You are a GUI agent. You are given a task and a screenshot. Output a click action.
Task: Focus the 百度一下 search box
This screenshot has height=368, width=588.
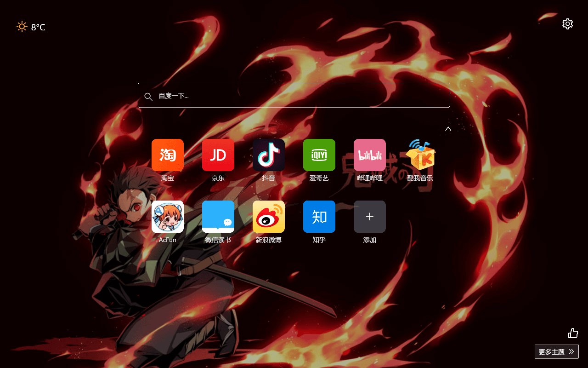[x=294, y=95]
